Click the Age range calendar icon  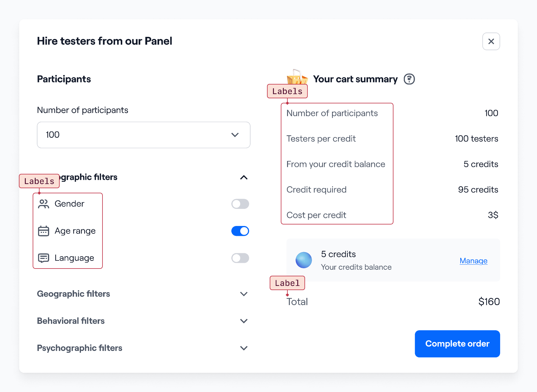[43, 231]
